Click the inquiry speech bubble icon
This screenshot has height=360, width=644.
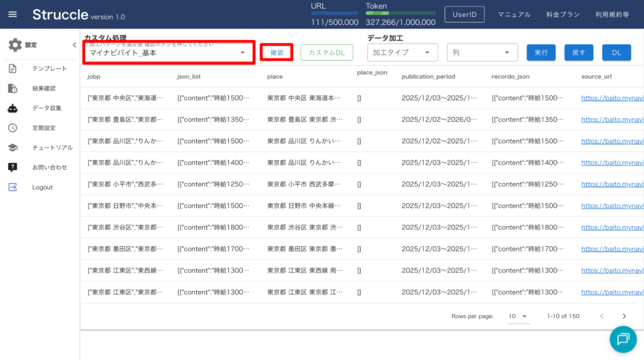(13, 167)
